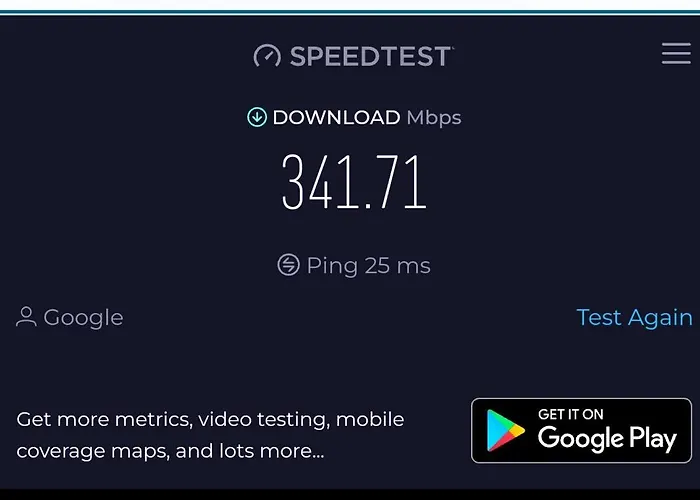Open the hamburger menu icon

point(676,54)
